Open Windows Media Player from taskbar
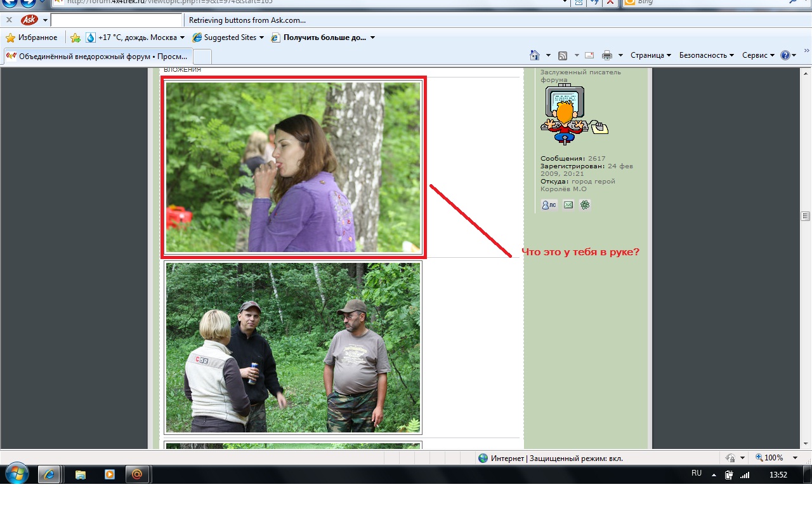The width and height of the screenshot is (812, 508). (110, 474)
